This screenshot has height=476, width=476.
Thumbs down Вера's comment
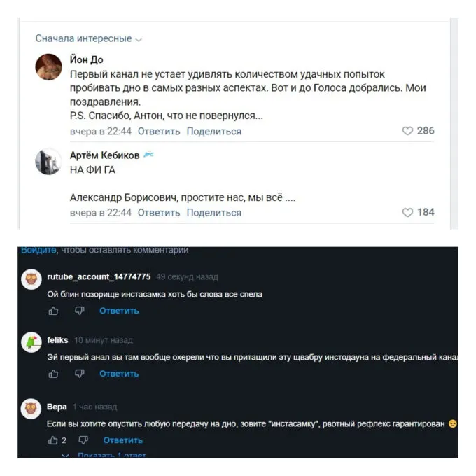click(x=83, y=440)
